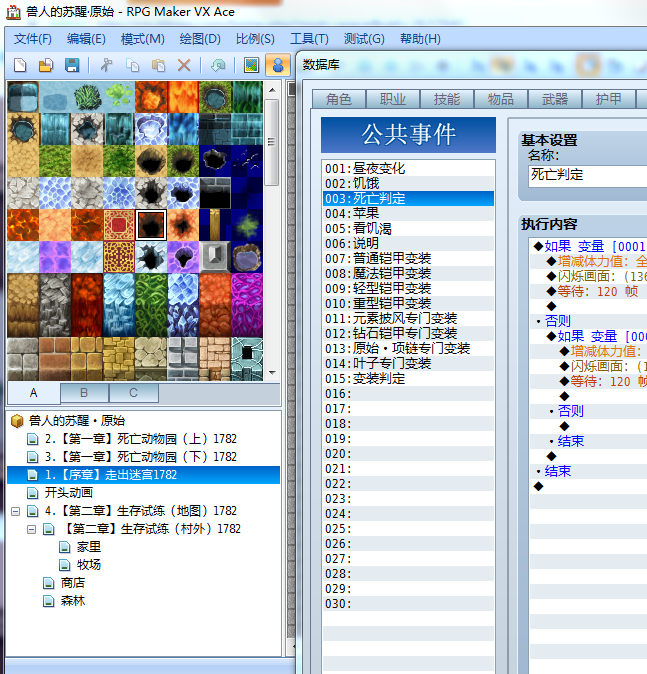Select map 1.【序章】走出迷宫1782
The height and width of the screenshot is (674, 647).
point(110,475)
